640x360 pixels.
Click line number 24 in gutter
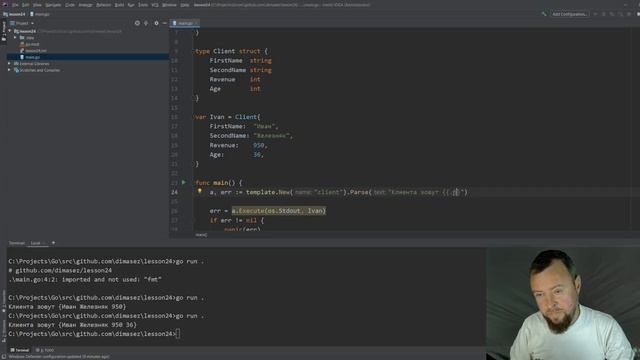pyautogui.click(x=174, y=192)
